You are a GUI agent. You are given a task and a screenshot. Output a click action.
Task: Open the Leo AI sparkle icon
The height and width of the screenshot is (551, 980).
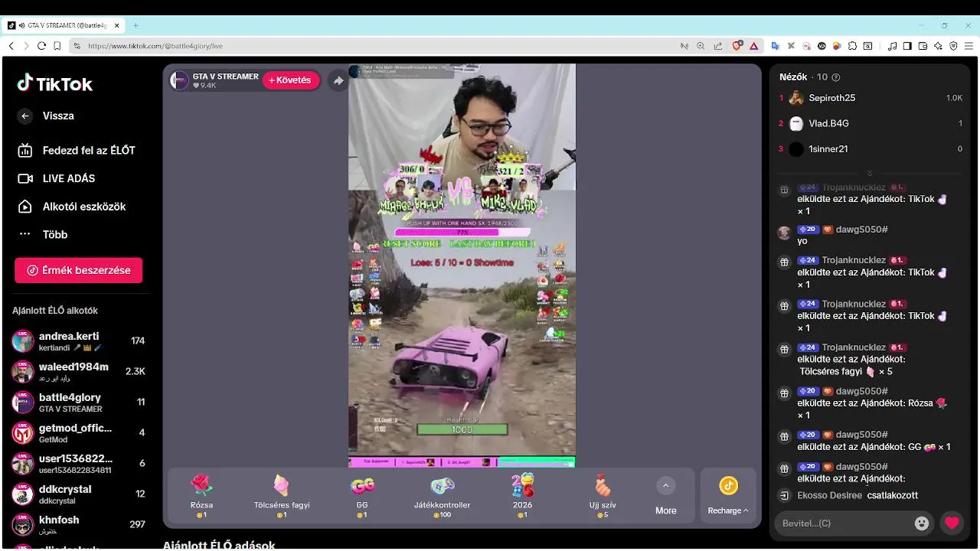[939, 46]
